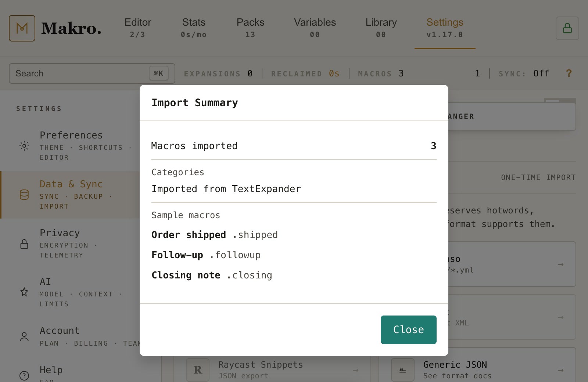This screenshot has height=382, width=588.
Task: Click the Follow-up sample macro
Action: tap(206, 255)
